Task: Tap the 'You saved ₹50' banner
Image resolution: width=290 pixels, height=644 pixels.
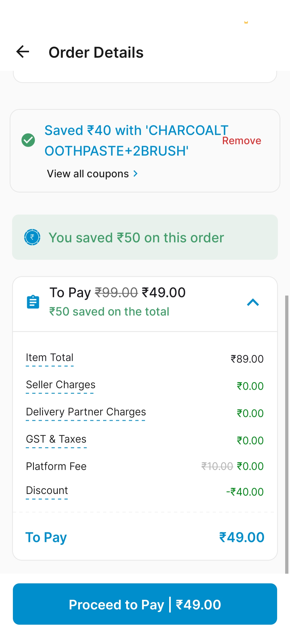Action: click(x=145, y=237)
